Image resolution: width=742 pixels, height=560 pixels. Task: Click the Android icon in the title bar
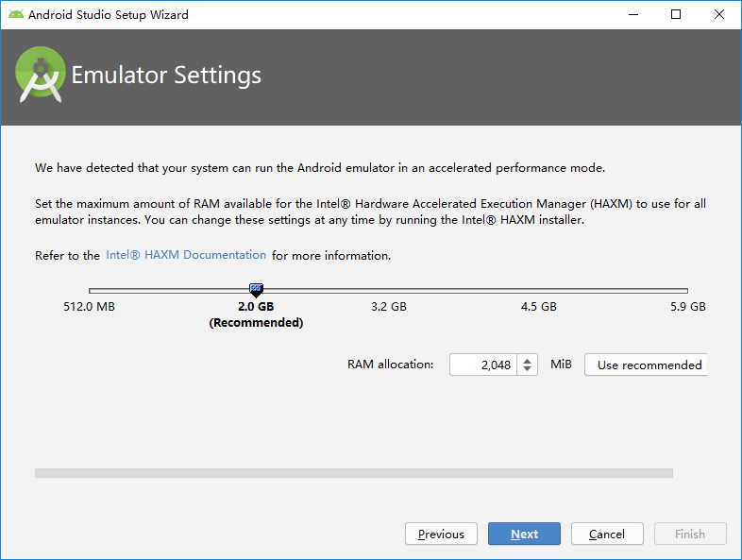point(16,15)
